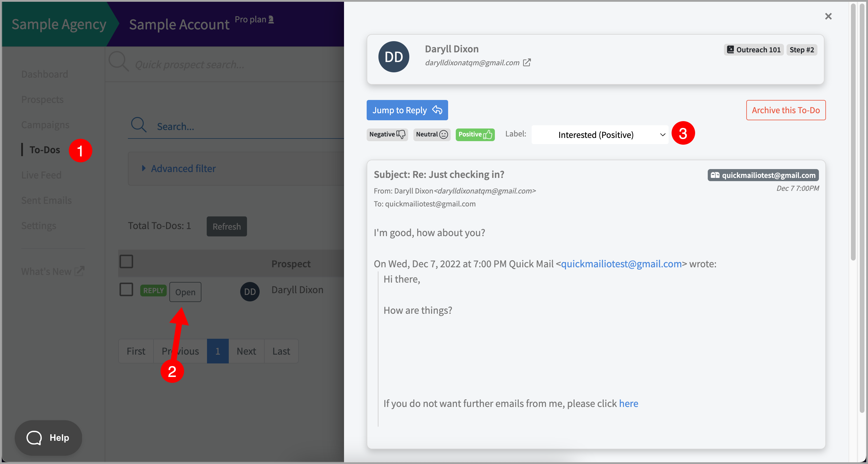
Task: Go to the Live Feed sidebar item
Action: (41, 175)
